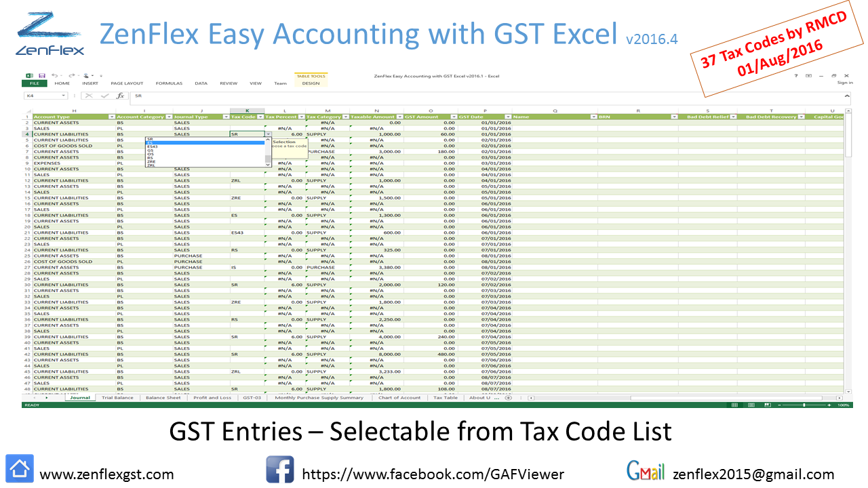Open the facebook.com/GAFViewer link
This screenshot has height=488, width=868.
pyautogui.click(x=433, y=474)
